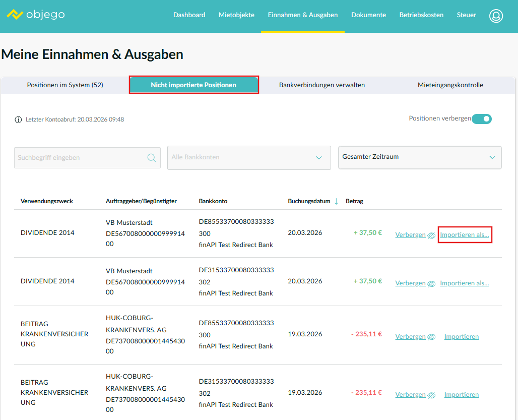The width and height of the screenshot is (518, 420).
Task: Focus the Suchbegriff eingeben search field
Action: coord(81,158)
